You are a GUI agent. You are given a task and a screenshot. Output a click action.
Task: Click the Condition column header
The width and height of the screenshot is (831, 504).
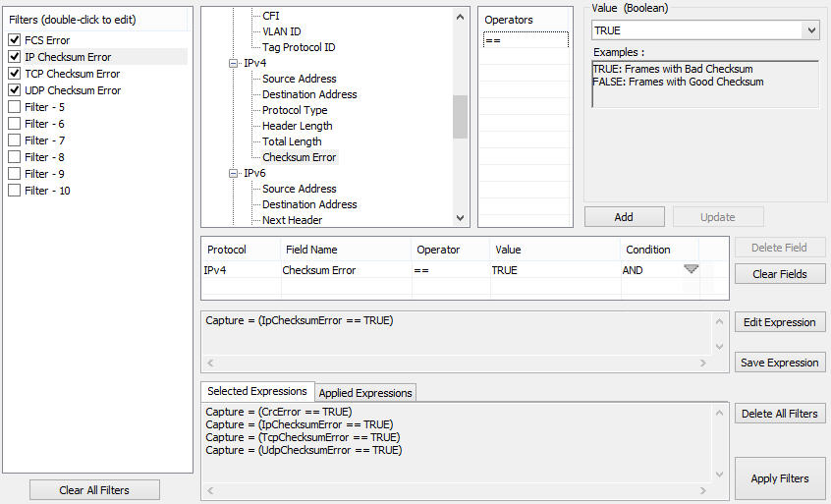point(660,250)
